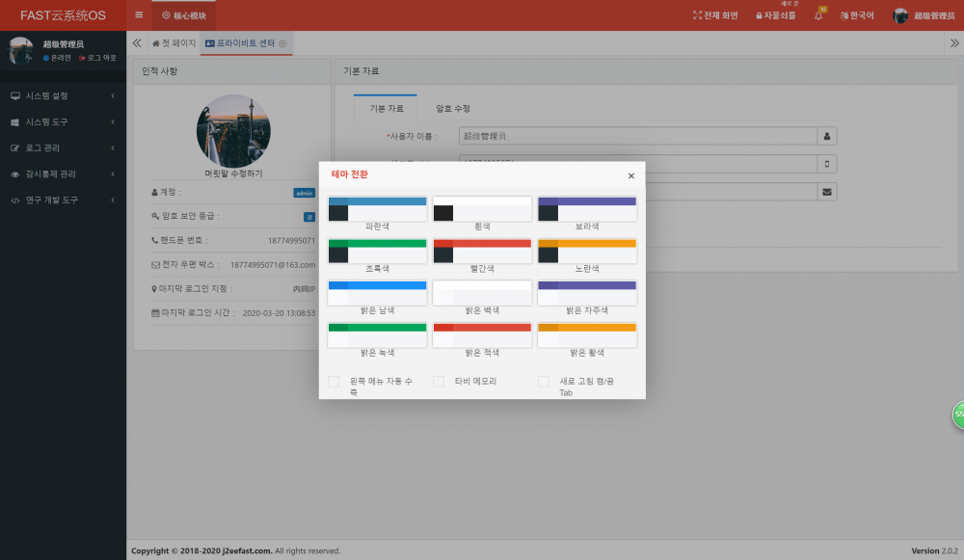Enable the 타비 메모리 checkbox
Screen dimensions: 964x560
[440, 381]
